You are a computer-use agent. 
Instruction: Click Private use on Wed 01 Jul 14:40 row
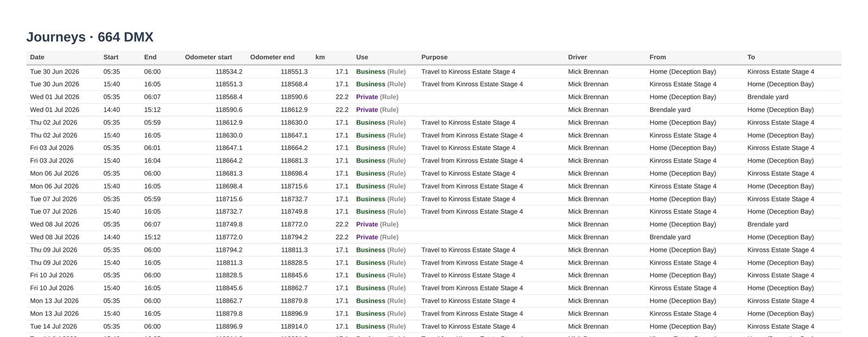pyautogui.click(x=367, y=109)
